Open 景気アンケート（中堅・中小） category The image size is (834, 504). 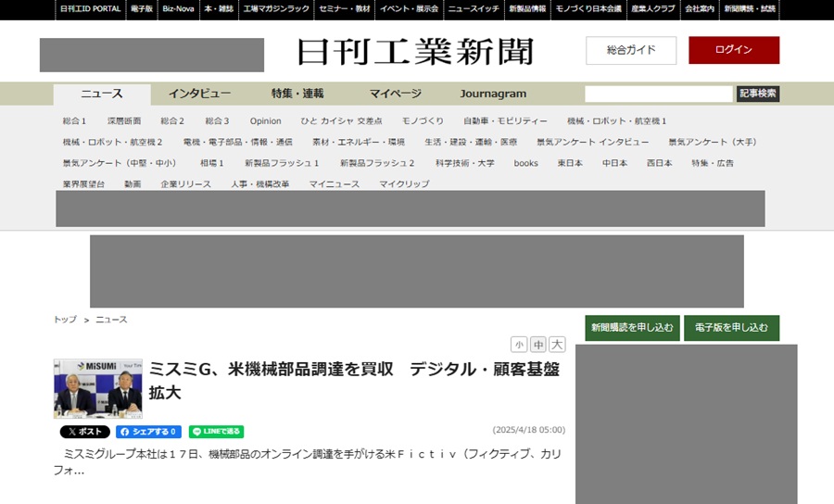point(120,163)
